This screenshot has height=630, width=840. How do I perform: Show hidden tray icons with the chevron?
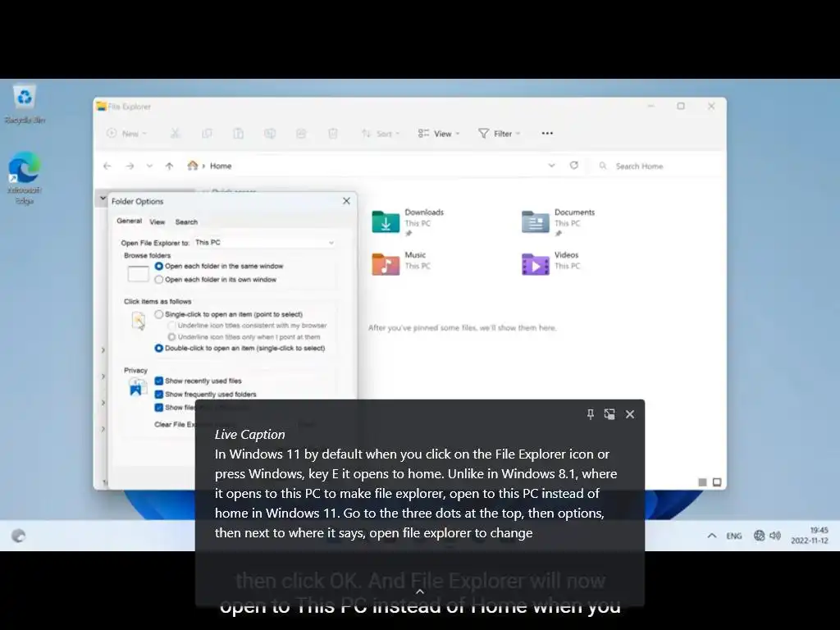[711, 535]
